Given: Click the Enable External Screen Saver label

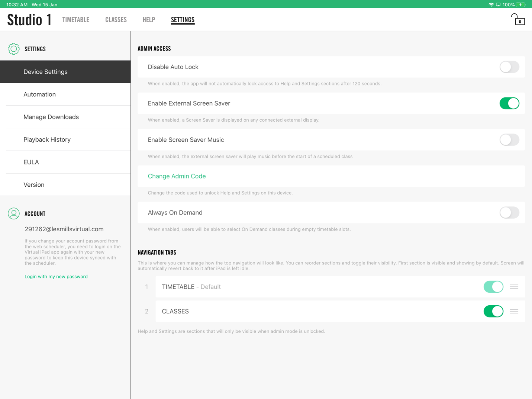Looking at the screenshot, I should click(189, 103).
